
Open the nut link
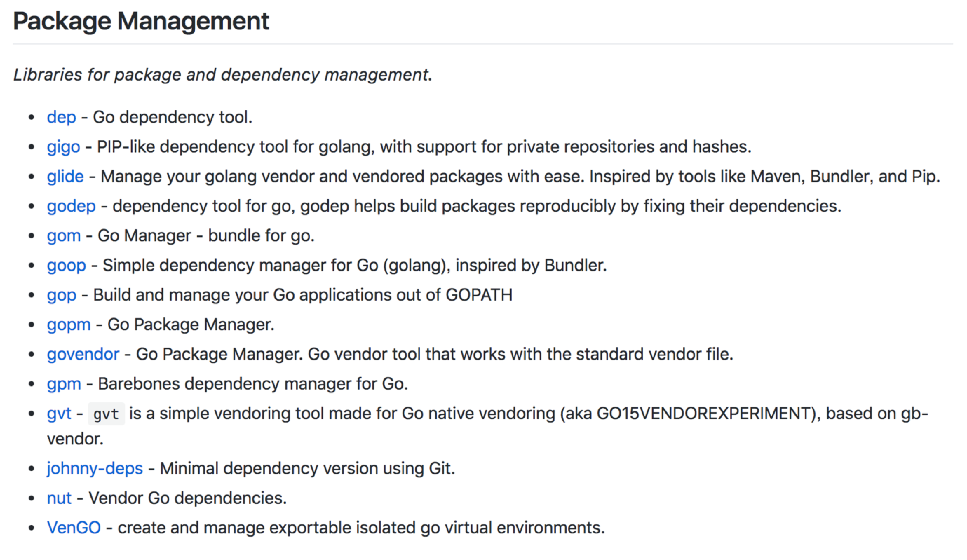59,498
